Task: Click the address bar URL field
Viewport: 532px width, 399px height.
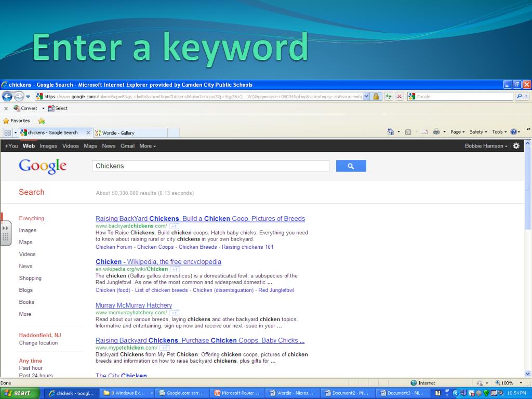Action: point(203,97)
